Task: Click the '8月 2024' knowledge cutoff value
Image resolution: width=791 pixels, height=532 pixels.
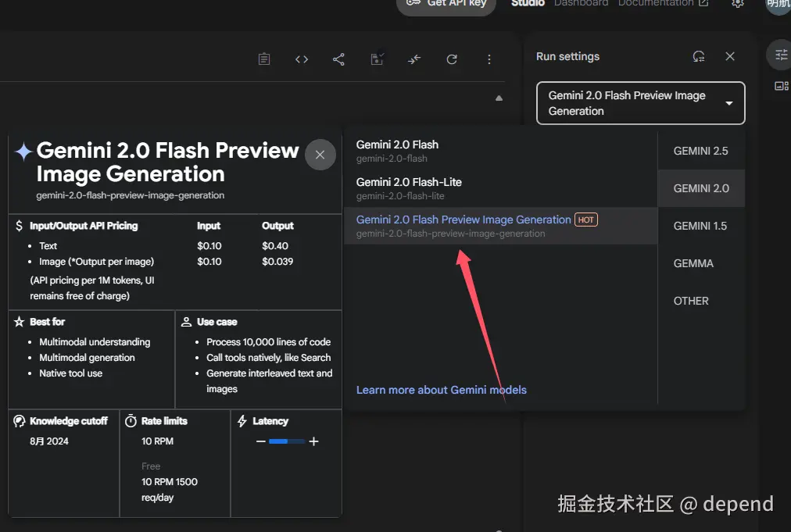Action: (x=49, y=441)
